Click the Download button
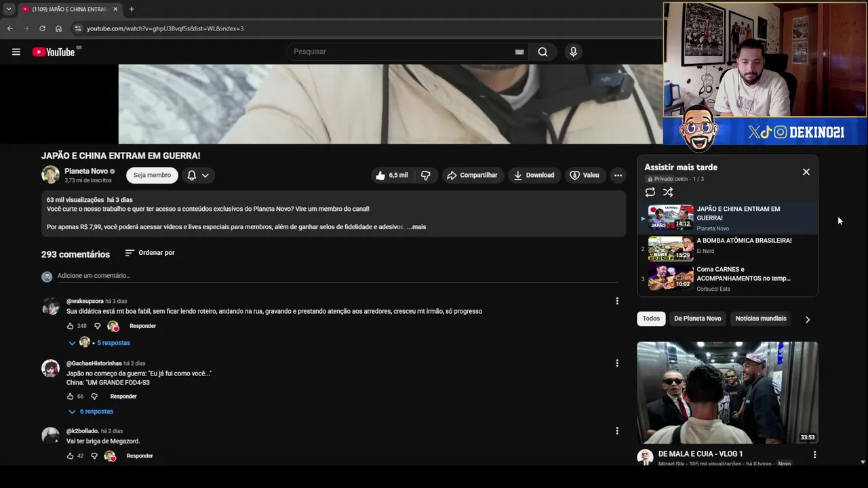 [x=534, y=175]
